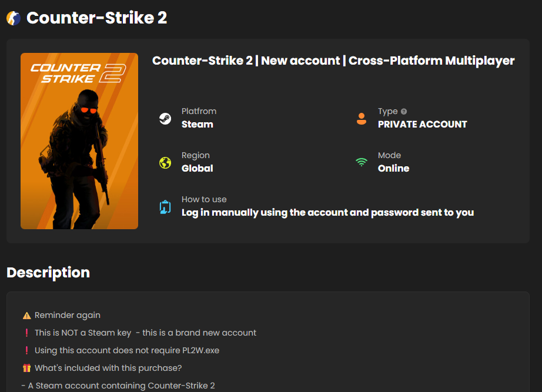
Task: Click the red exclamation beside NOT a Steam key
Action: click(26, 332)
